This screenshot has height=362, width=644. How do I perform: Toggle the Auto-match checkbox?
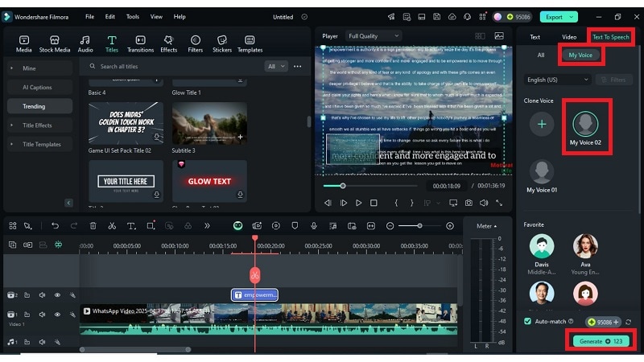528,321
